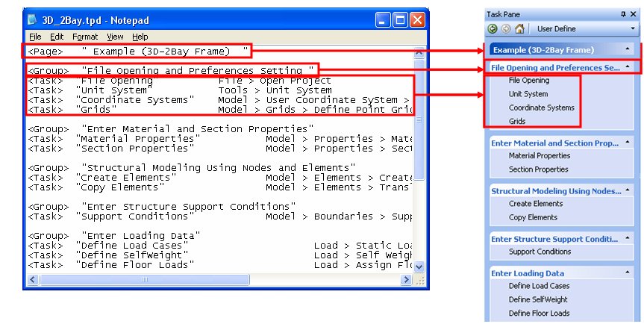Collapse Enter Material and Section Properties group
The image size is (644, 324).
(x=628, y=143)
